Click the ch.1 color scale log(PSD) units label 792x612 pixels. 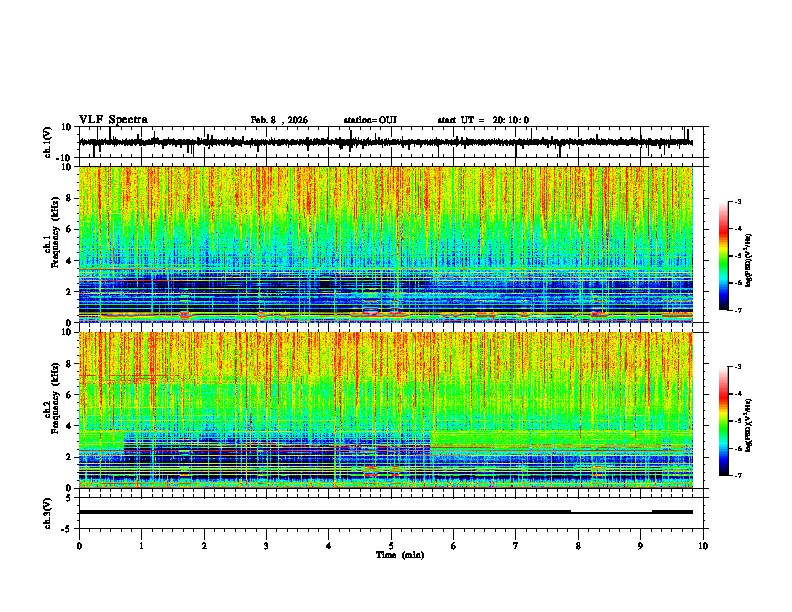tap(749, 261)
